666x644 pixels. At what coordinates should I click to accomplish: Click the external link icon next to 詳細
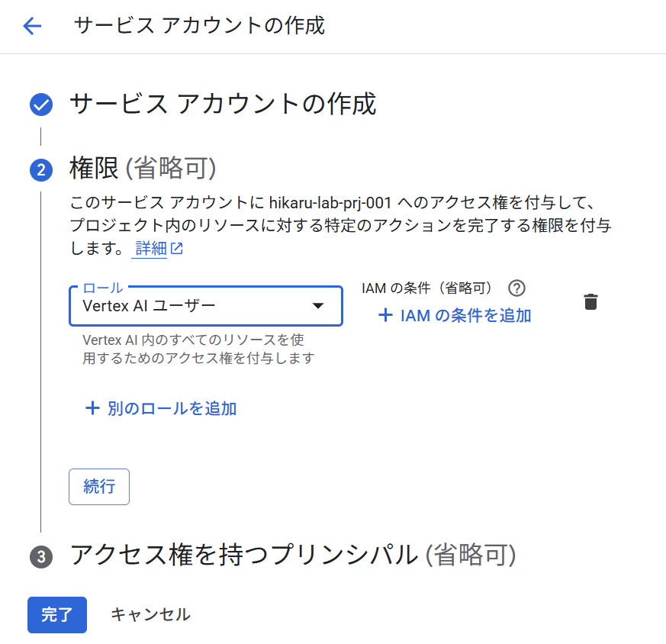click(177, 249)
